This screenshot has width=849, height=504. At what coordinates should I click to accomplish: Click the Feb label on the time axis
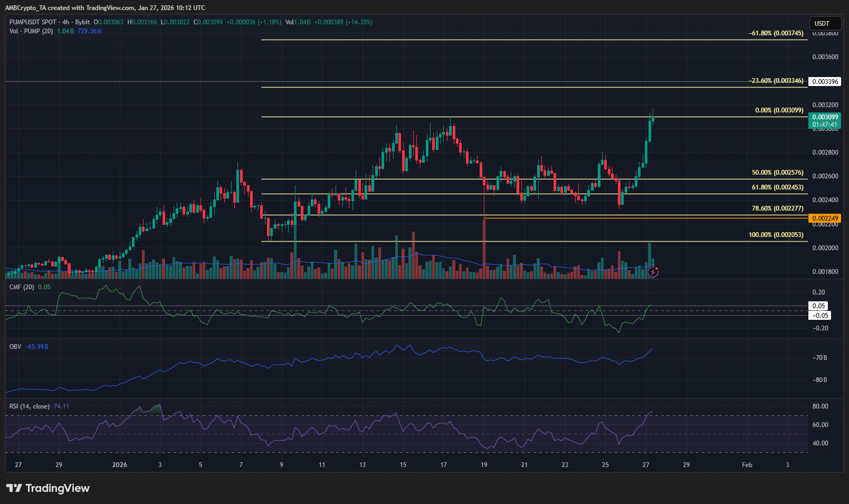[x=747, y=465]
